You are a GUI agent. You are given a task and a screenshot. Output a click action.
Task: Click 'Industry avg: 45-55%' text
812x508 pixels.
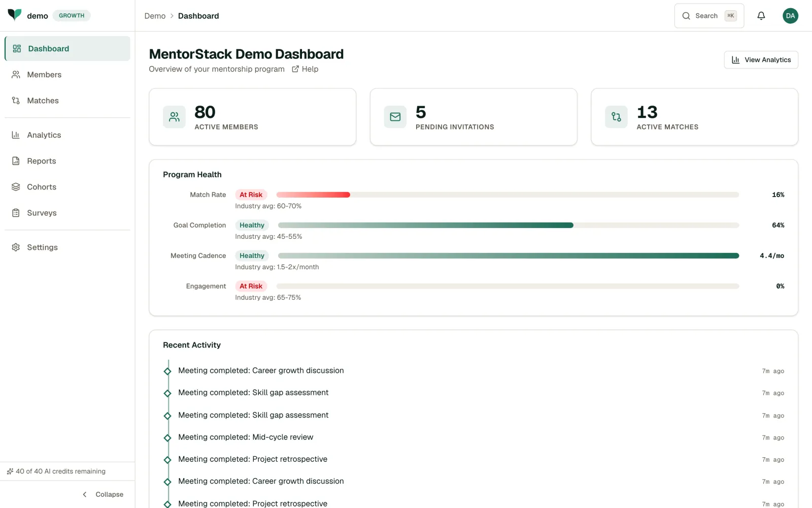coord(268,237)
